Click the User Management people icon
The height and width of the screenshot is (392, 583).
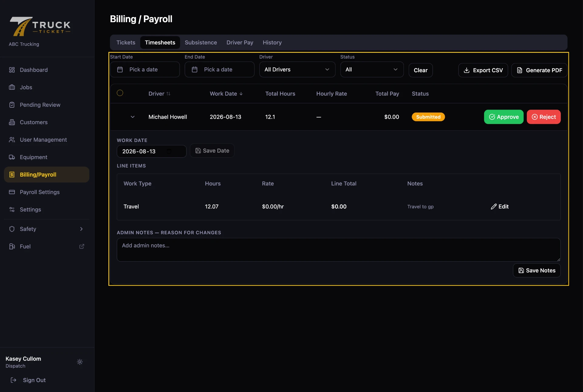coord(12,140)
